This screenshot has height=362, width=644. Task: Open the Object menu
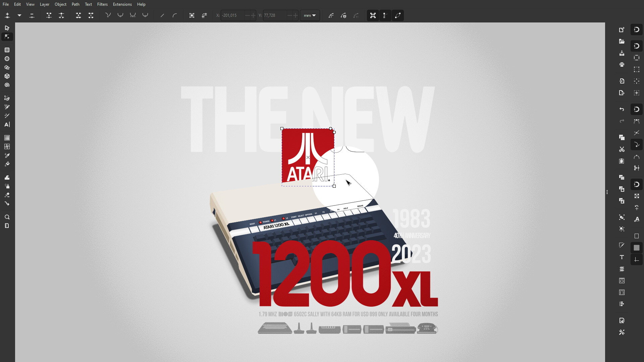[60, 4]
